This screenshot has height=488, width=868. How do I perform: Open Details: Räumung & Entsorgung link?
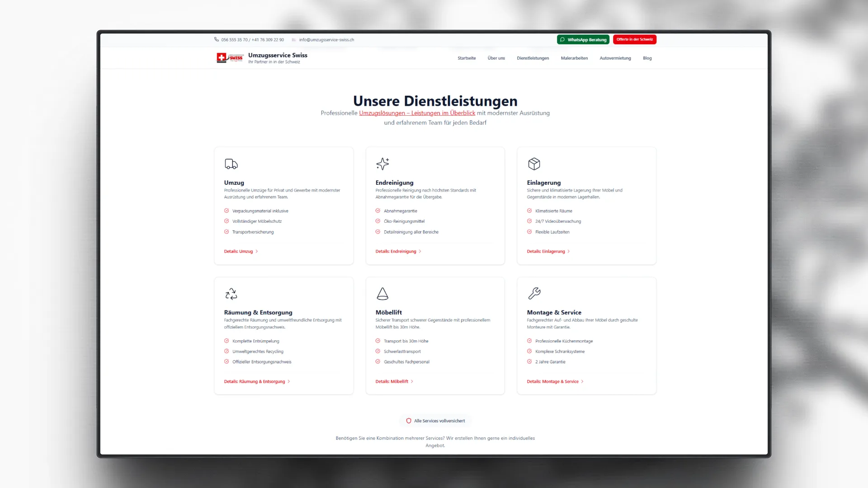pos(257,381)
